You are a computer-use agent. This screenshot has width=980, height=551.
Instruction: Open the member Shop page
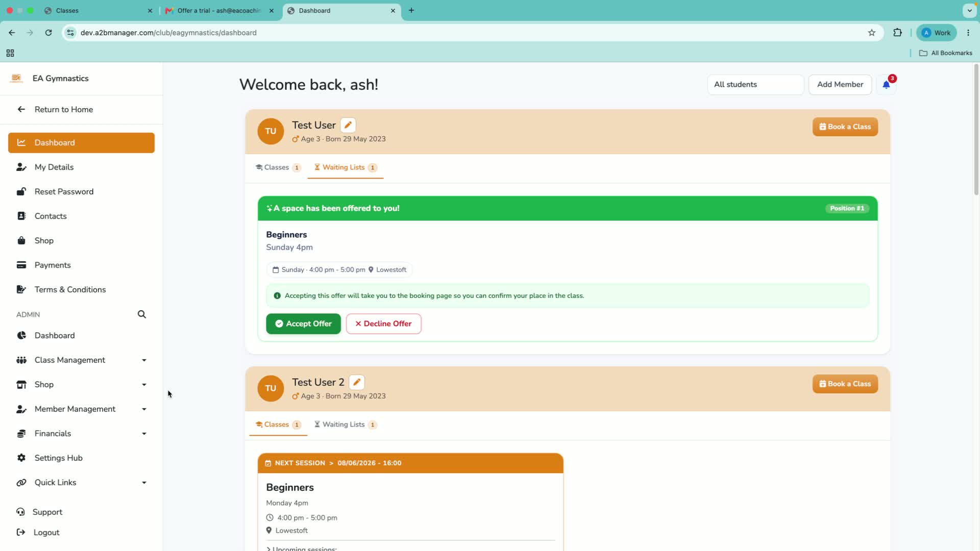tap(81, 240)
